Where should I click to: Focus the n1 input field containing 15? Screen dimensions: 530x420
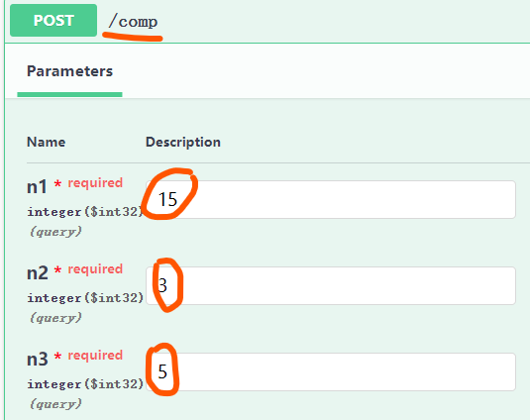click(x=331, y=199)
